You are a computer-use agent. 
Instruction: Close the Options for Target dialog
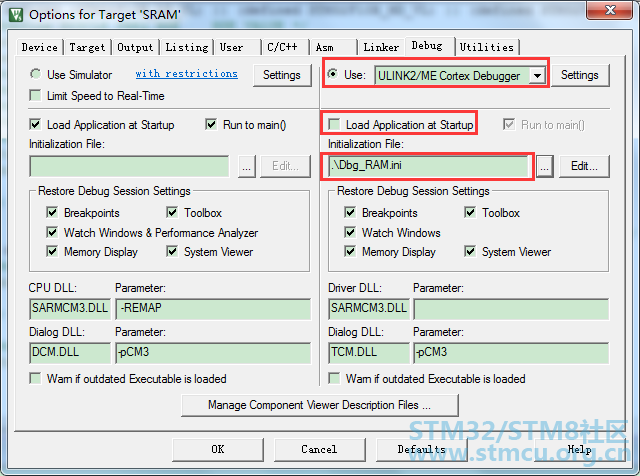[x=609, y=10]
